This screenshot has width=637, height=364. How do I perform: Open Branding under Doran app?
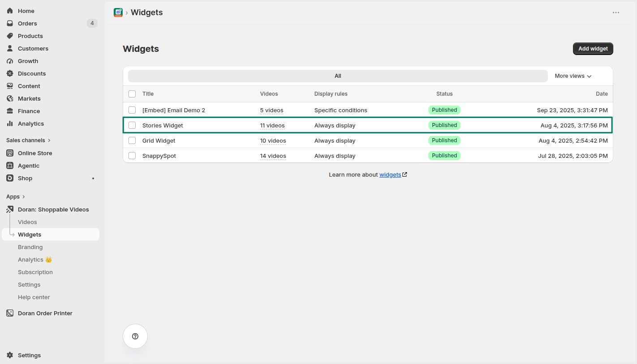click(x=30, y=247)
